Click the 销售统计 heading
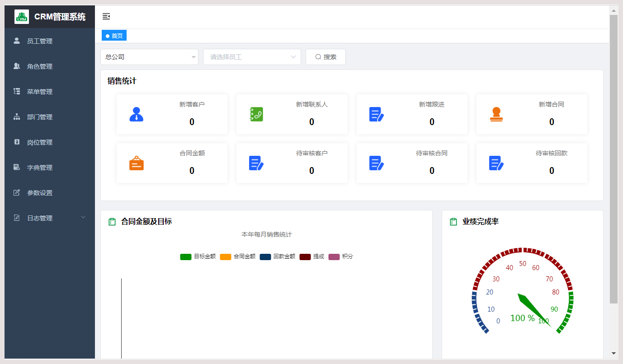 point(122,81)
